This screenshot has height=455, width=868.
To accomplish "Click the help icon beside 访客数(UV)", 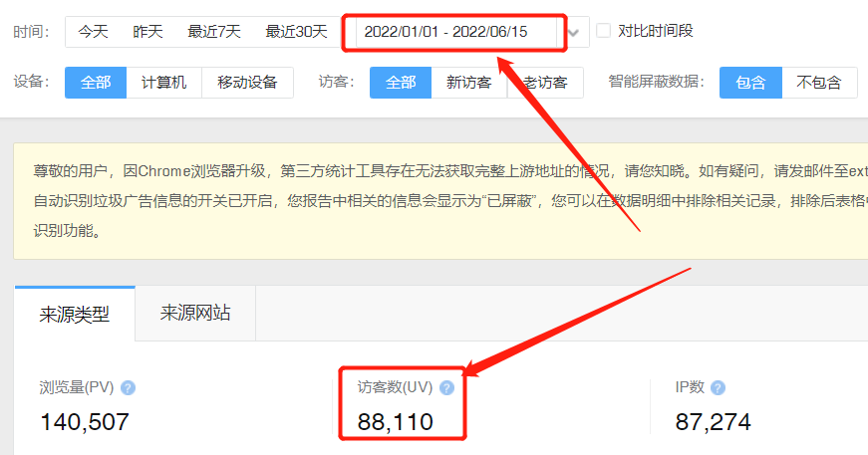I will coord(446,388).
